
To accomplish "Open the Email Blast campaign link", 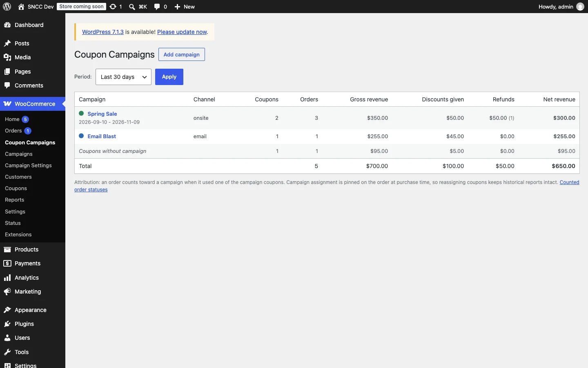I will (102, 136).
